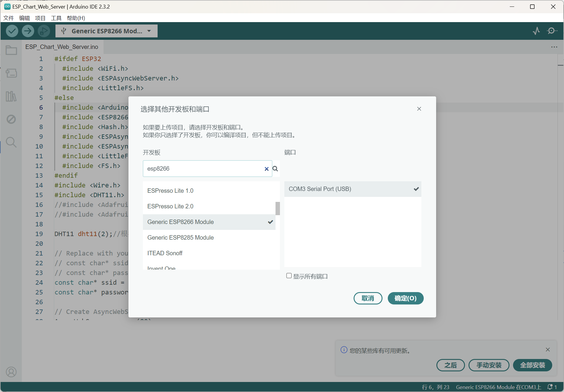The image size is (564, 392).
Task: Enable the 显示所有端口 checkbox
Action: 289,276
